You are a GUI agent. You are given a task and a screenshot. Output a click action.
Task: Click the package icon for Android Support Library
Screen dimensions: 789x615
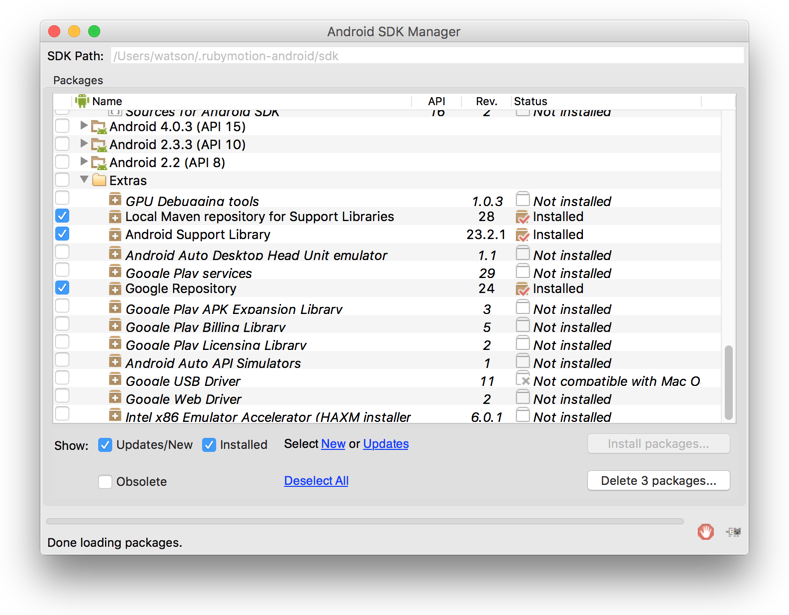(115, 235)
